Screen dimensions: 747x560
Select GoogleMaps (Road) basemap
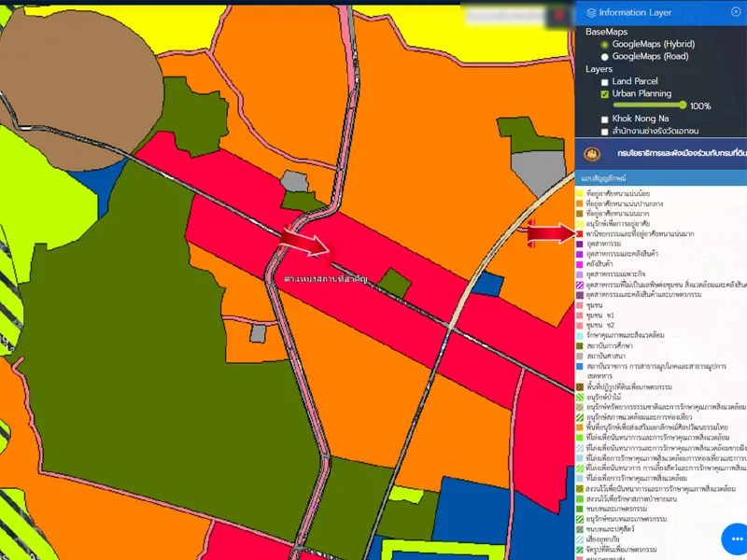(605, 57)
